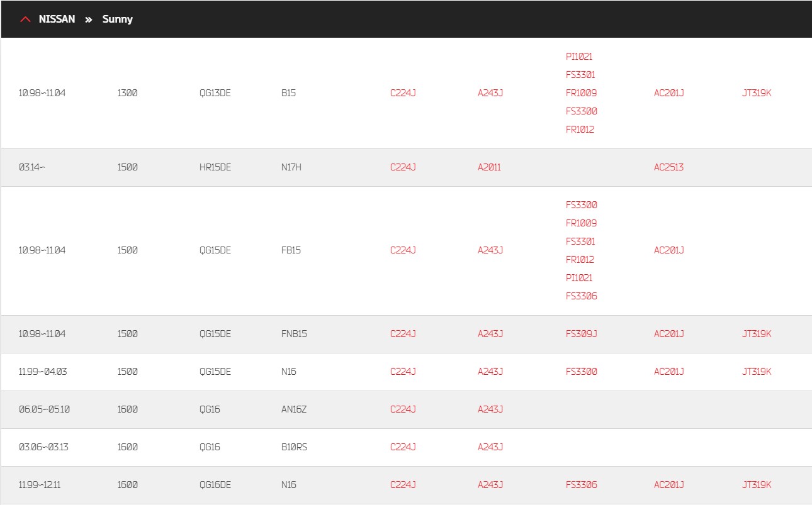The image size is (812, 505).
Task: Click the B15 chassis code cell
Action: pyautogui.click(x=288, y=93)
